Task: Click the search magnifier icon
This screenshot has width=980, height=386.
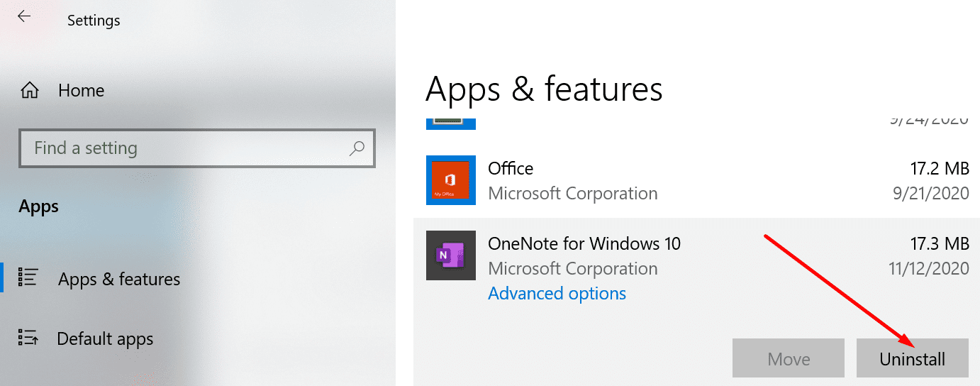Action: (x=357, y=148)
